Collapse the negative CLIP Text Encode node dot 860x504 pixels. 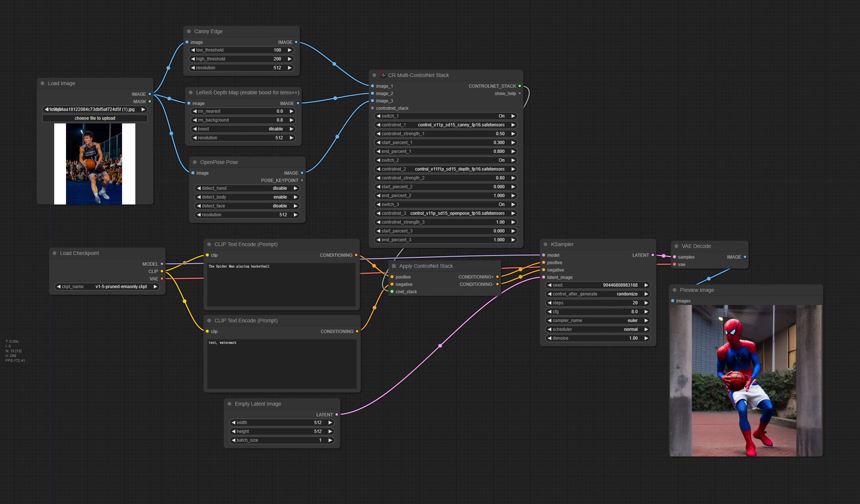(209, 321)
